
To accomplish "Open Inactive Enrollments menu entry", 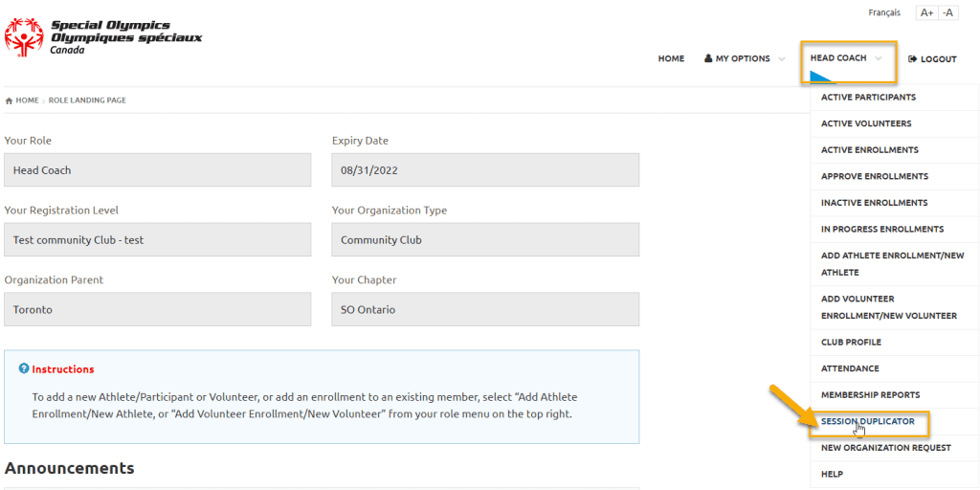I will tap(895, 203).
